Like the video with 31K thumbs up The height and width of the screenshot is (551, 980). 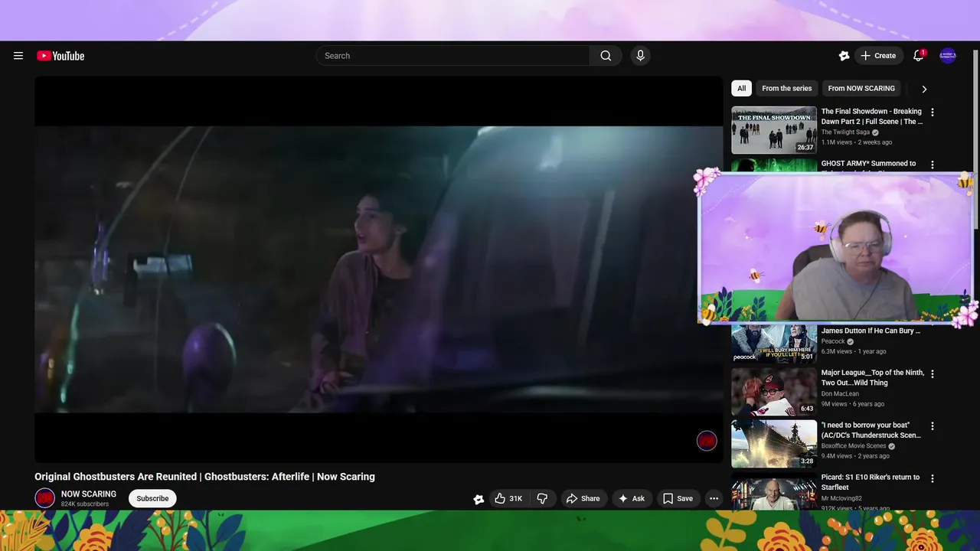tap(508, 498)
